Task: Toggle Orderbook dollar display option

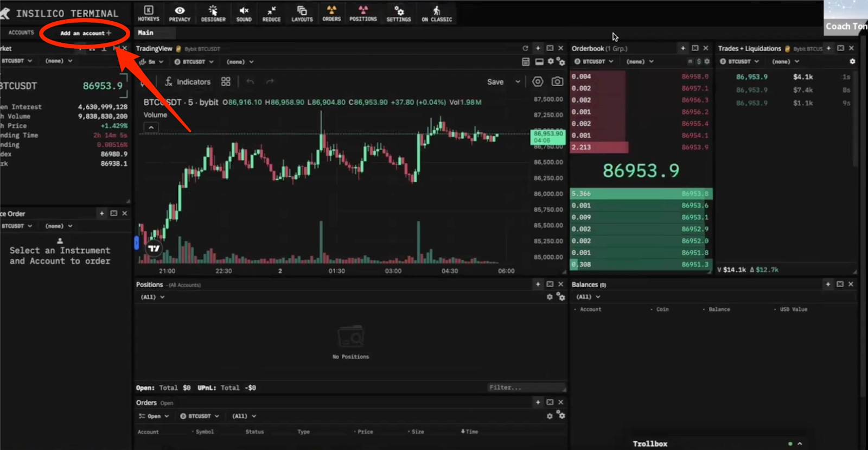Action: (x=699, y=61)
